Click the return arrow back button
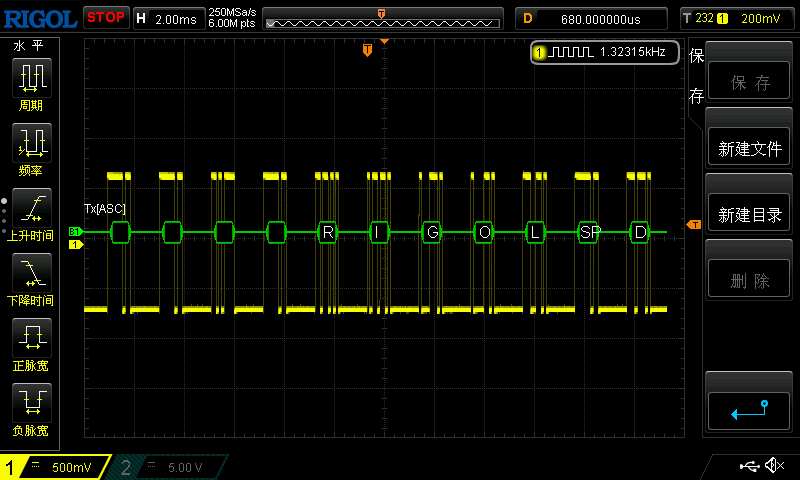The image size is (800, 480). pyautogui.click(x=749, y=411)
